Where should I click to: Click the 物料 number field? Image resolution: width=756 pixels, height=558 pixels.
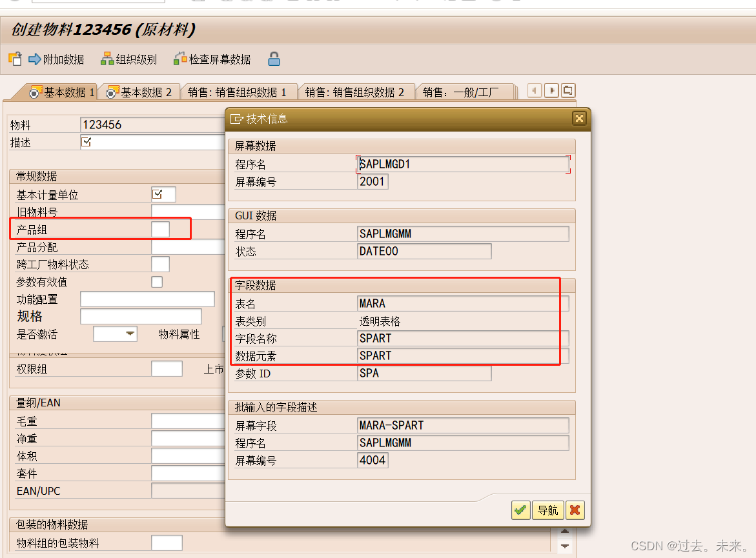(152, 125)
